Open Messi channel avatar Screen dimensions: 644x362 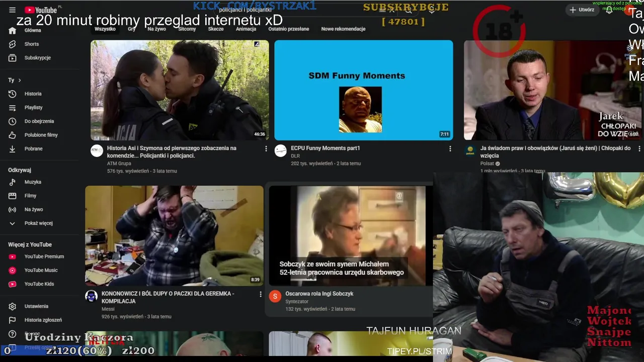[91, 296]
